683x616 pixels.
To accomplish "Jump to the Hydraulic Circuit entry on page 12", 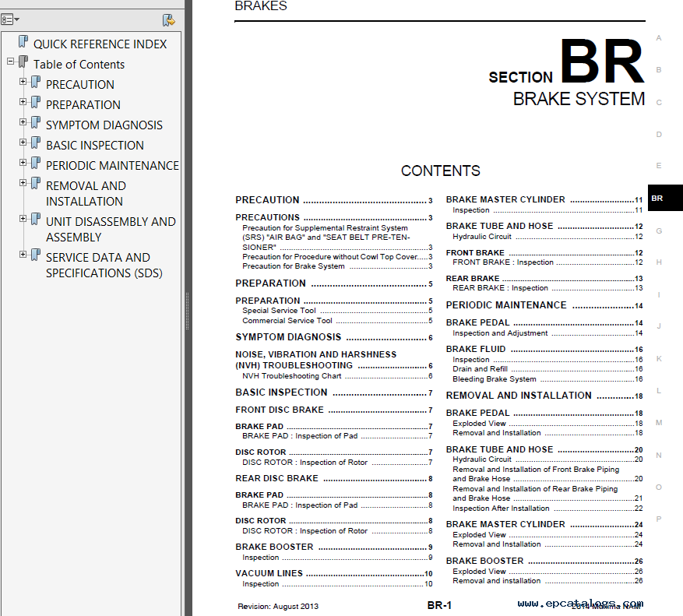I will [547, 237].
